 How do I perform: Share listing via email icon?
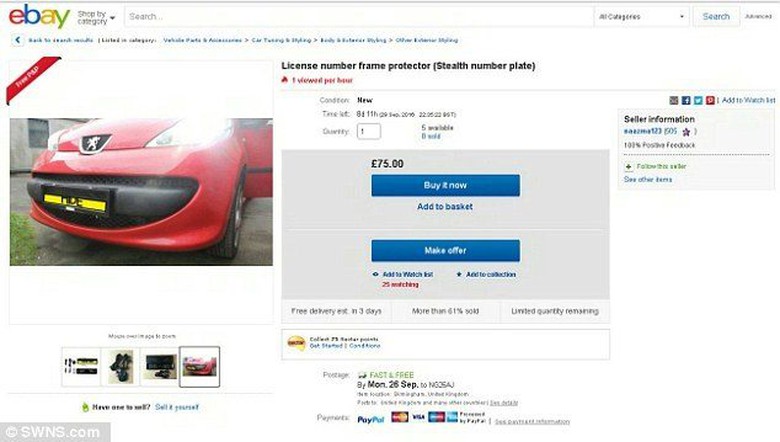[674, 100]
